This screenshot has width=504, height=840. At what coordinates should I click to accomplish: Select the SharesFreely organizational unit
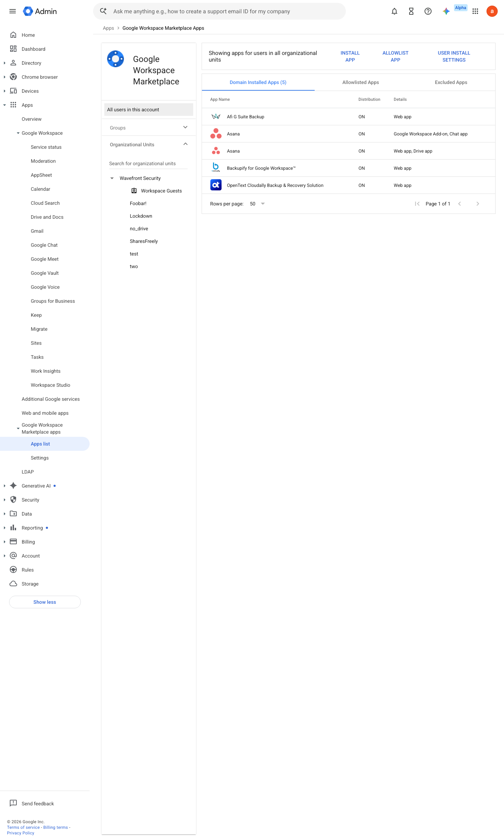(144, 241)
